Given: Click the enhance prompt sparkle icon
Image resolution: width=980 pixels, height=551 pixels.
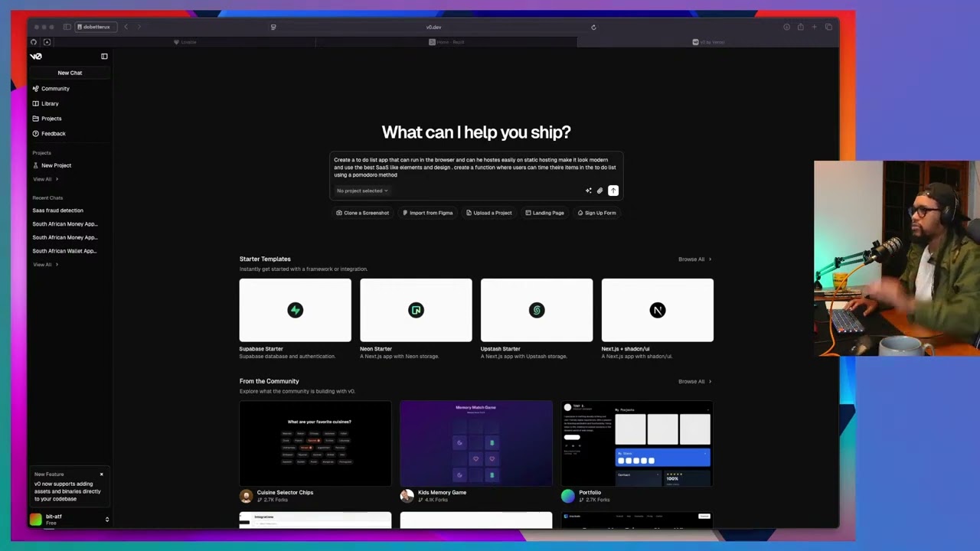Looking at the screenshot, I should (x=589, y=191).
